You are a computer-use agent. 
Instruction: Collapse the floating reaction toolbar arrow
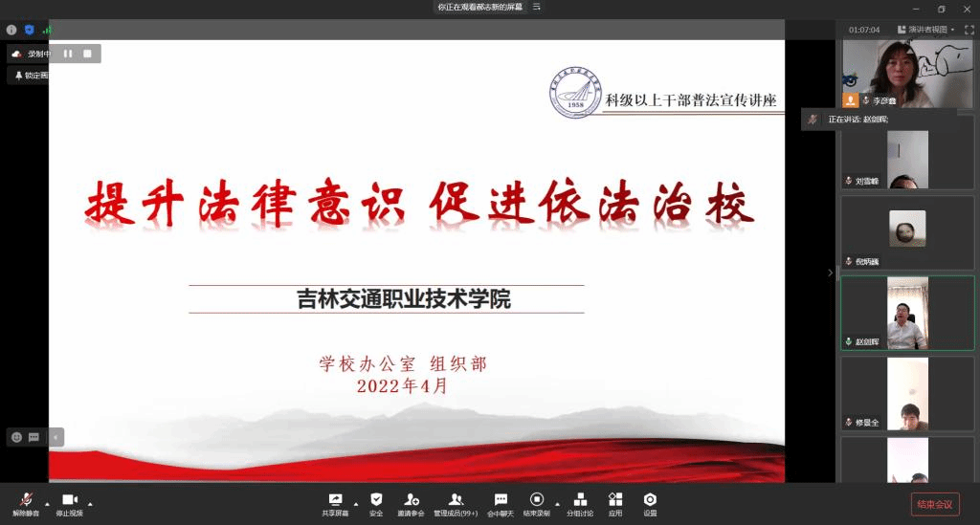pyautogui.click(x=56, y=437)
